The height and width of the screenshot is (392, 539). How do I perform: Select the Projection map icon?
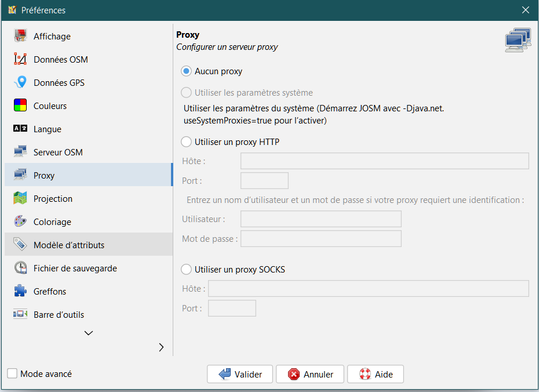[20, 199]
